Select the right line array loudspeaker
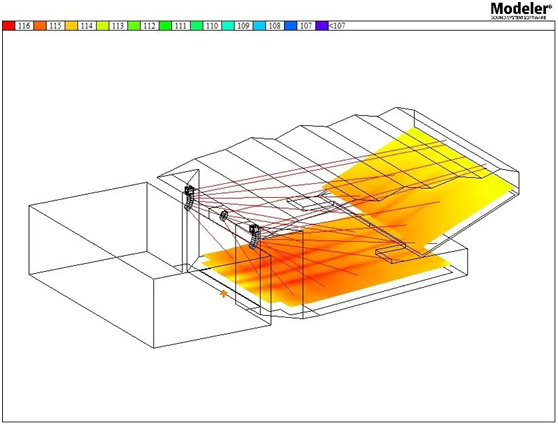This screenshot has width=558, height=425. point(254,236)
